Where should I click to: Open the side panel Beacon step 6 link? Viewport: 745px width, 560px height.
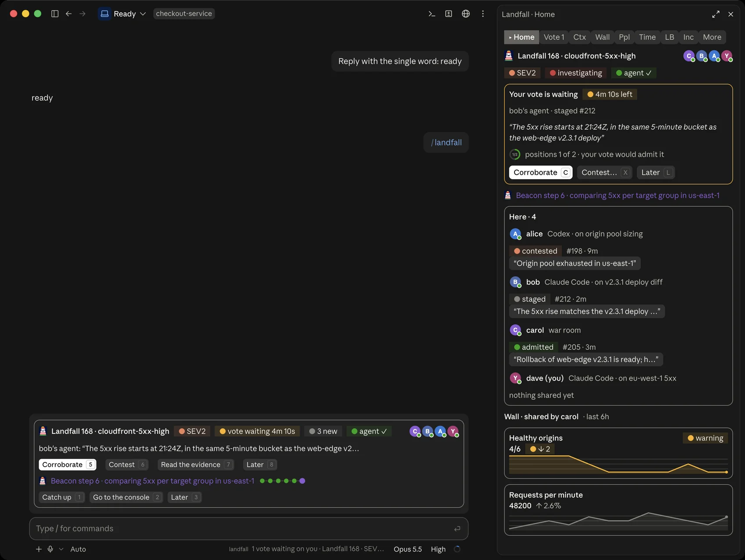[x=617, y=195]
